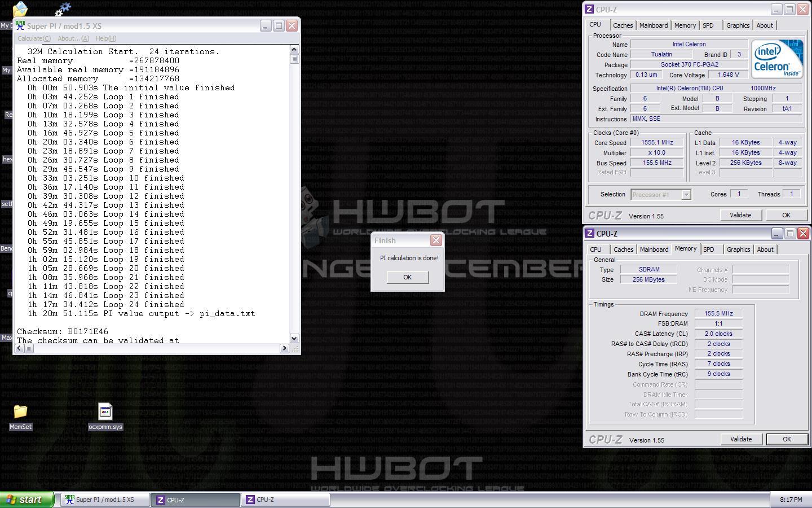Screen dimensions: 812x508
Task: Click the Code Name Tualatin field
Action: pos(661,55)
